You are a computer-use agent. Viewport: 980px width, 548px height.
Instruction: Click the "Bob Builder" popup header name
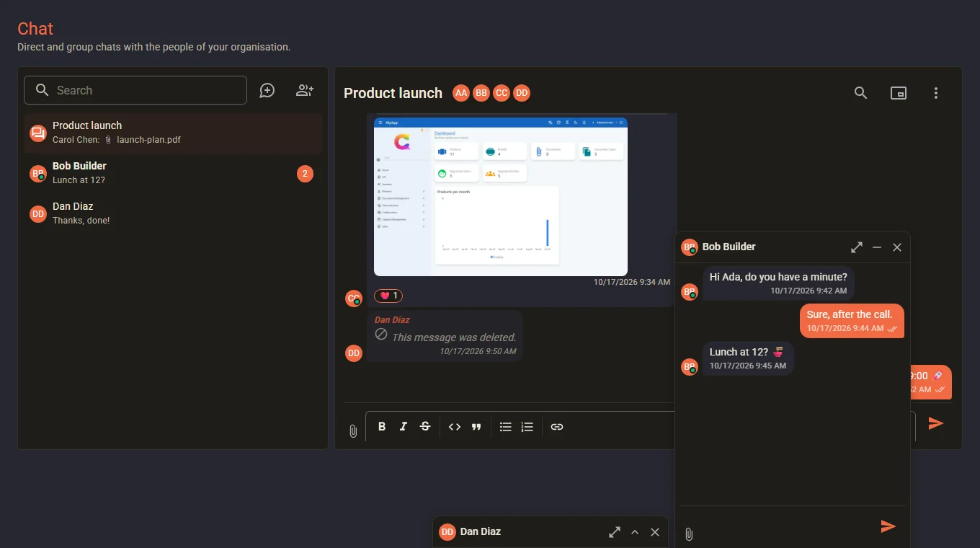click(x=729, y=247)
